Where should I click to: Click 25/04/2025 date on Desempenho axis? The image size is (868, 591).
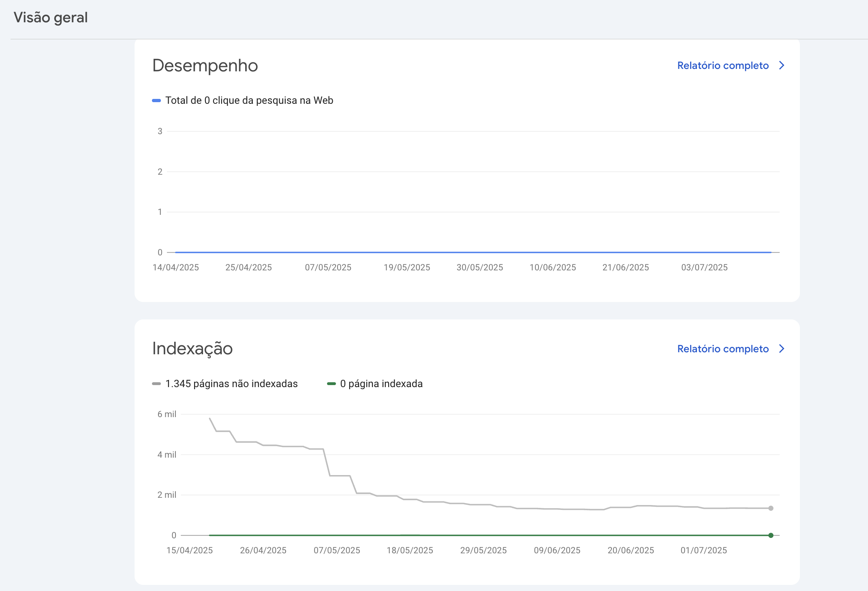[x=248, y=268]
